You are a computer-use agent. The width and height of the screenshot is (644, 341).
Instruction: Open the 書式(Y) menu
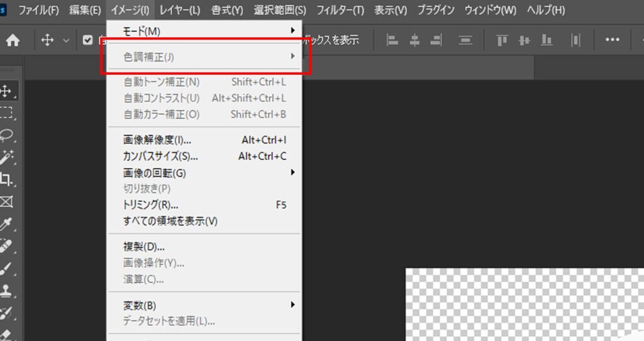(x=227, y=10)
